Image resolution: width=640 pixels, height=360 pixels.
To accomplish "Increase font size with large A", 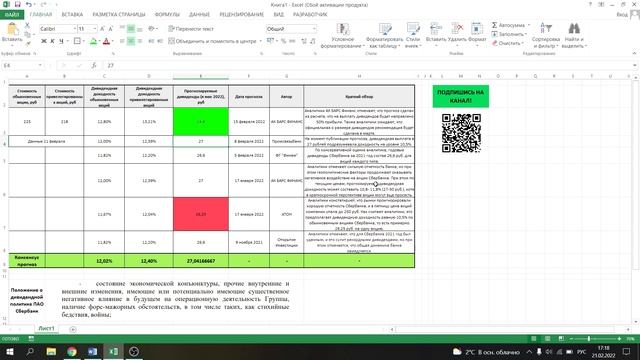I will [102, 29].
